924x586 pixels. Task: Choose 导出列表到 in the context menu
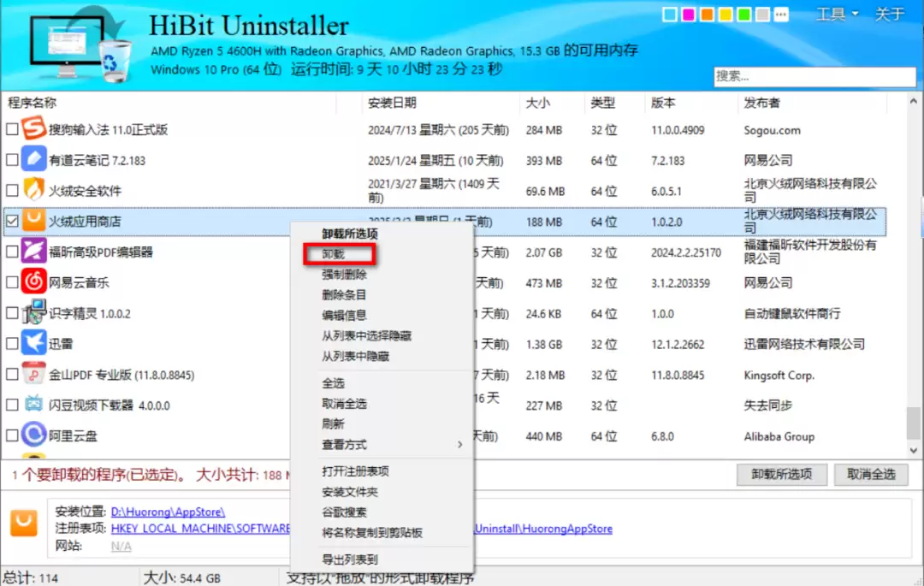[350, 559]
